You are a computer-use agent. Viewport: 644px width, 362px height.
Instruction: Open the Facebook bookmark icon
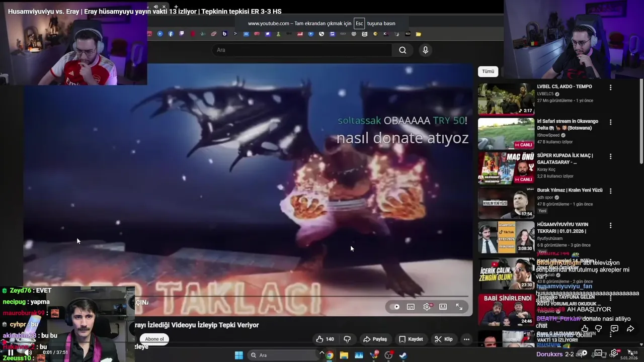pyautogui.click(x=171, y=34)
